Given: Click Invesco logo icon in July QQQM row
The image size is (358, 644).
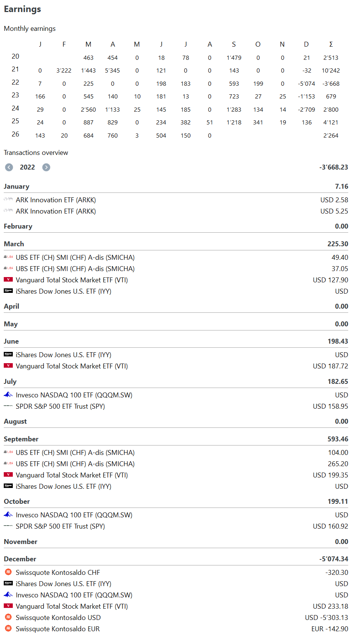Looking at the screenshot, I should (8, 395).
